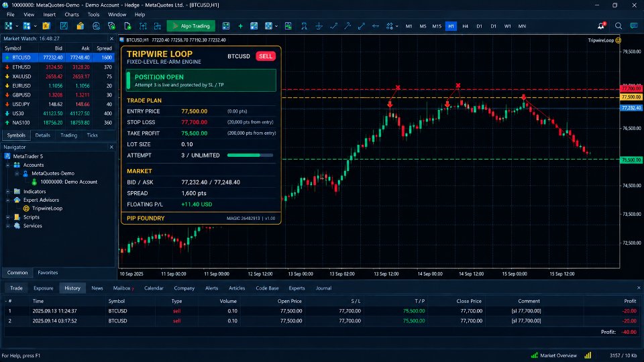Collapse the MetaQuotes-Demo tree node
The image size is (644, 362).
coord(16,173)
